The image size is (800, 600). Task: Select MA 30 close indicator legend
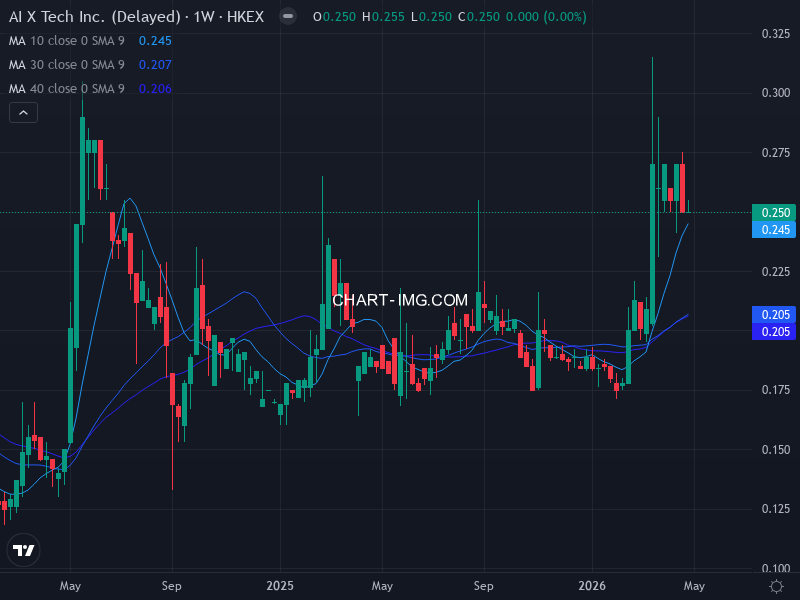pyautogui.click(x=66, y=65)
